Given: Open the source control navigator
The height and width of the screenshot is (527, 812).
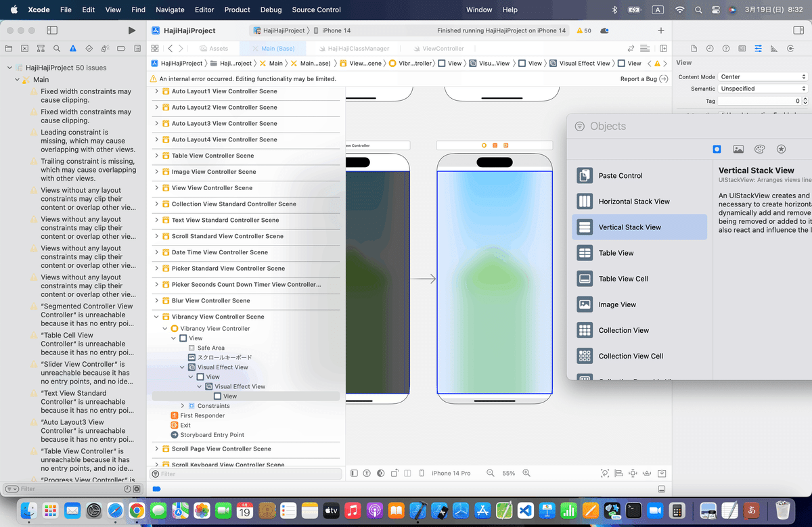Looking at the screenshot, I should 25,49.
